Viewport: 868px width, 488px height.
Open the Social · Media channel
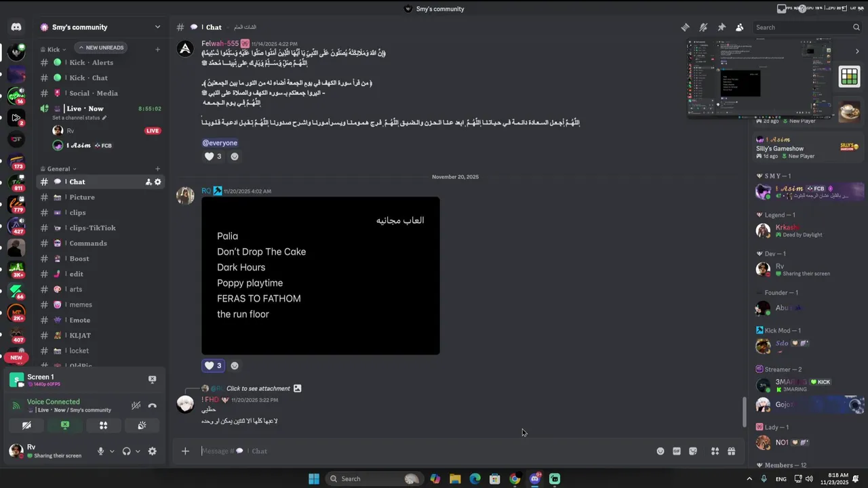click(100, 93)
